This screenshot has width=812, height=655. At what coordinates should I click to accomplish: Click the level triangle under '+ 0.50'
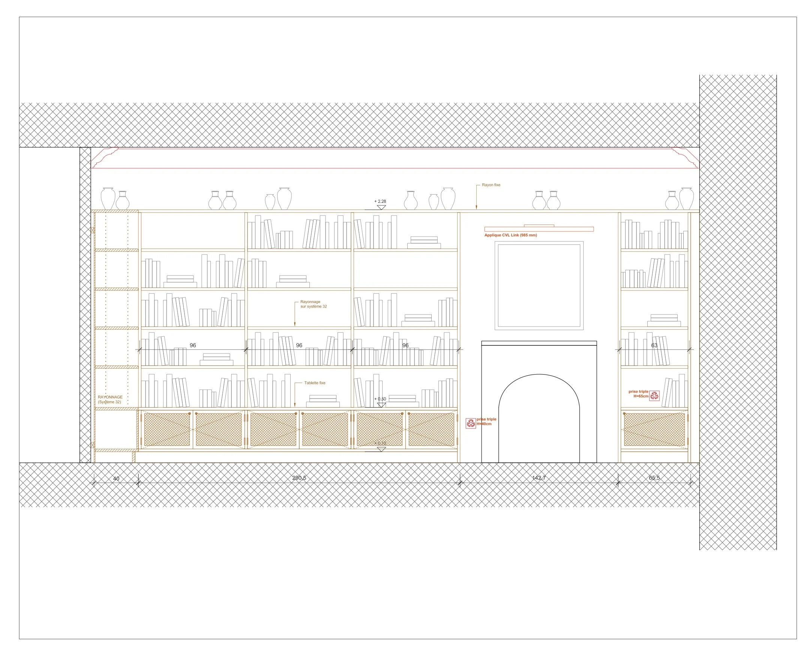381,405
